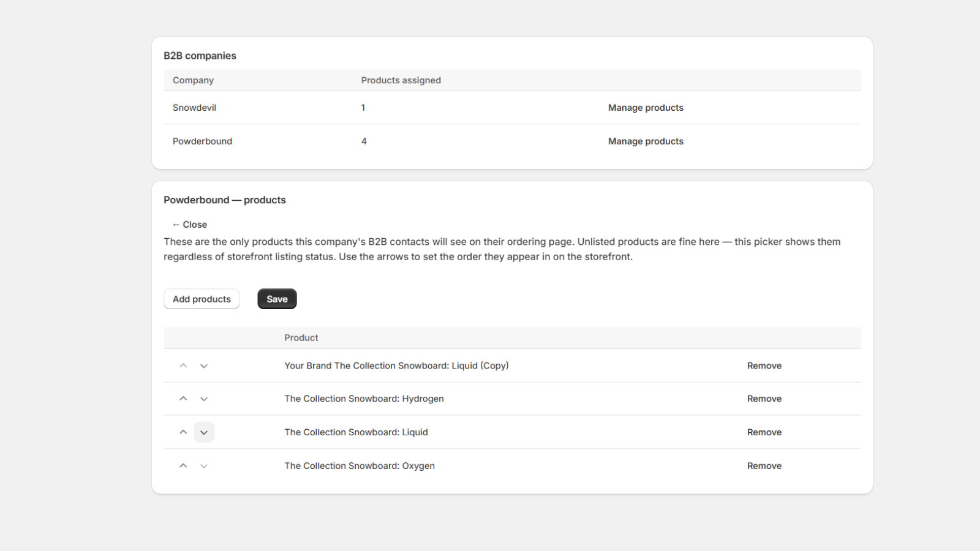Click down arrow for The Collection Snowboard: Liquid
Viewport: 980px width, 551px height.
(204, 432)
